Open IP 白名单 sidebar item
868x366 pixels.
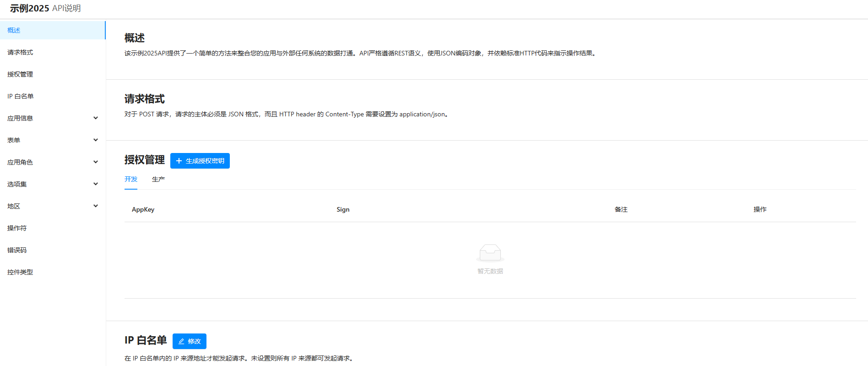(x=21, y=96)
